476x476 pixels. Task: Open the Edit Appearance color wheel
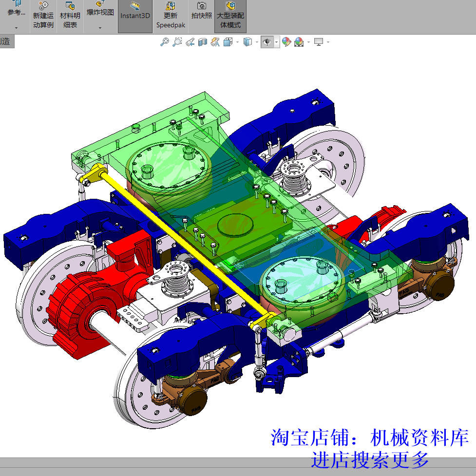286,42
